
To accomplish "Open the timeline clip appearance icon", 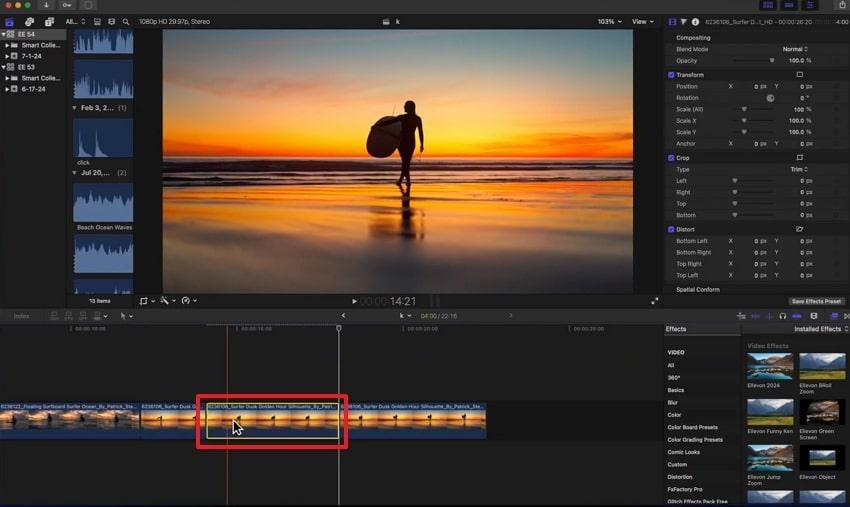I will pos(814,316).
